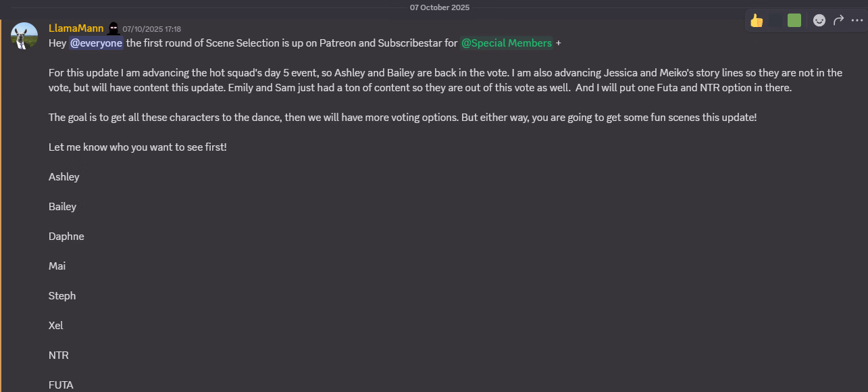Click the 07 October 2025 date divider
Screen dimensions: 868x392
[x=439, y=7]
